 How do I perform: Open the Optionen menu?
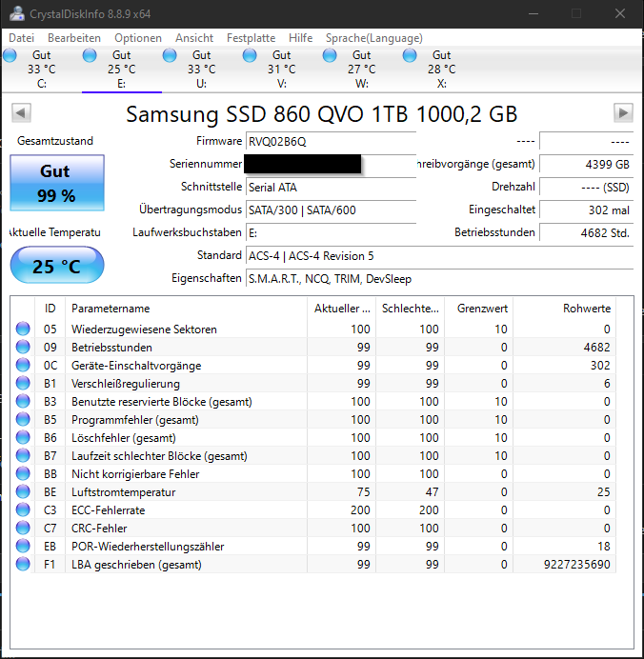click(138, 38)
